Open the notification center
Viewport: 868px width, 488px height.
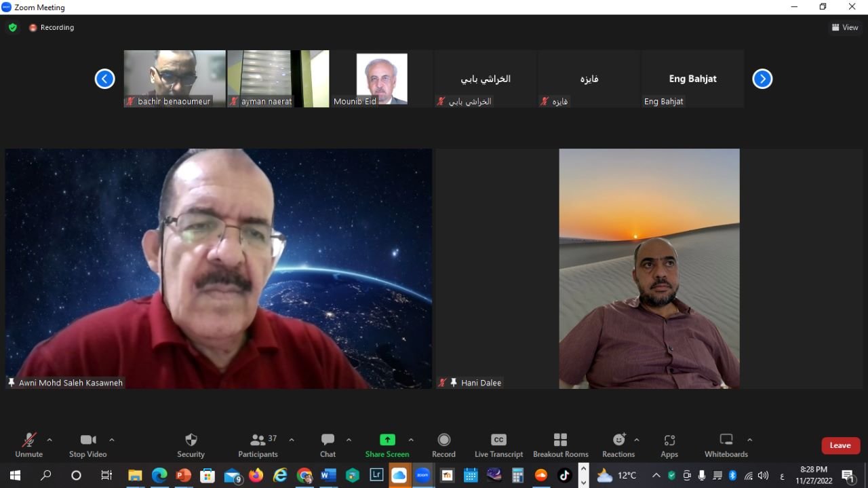pos(848,476)
